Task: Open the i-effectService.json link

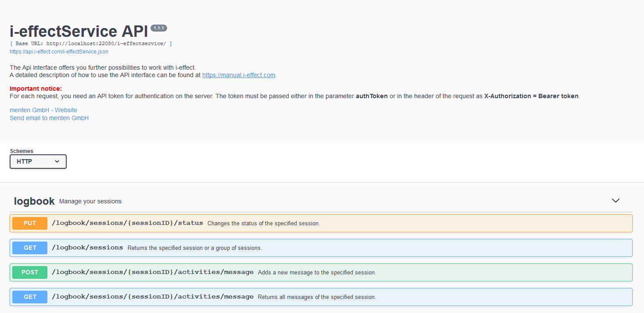Action: [x=59, y=52]
